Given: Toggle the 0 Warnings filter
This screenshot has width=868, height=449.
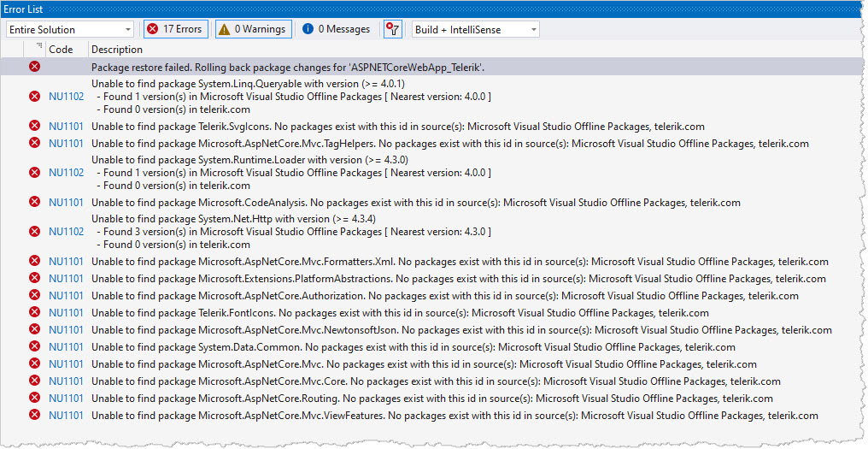Looking at the screenshot, I should [253, 29].
